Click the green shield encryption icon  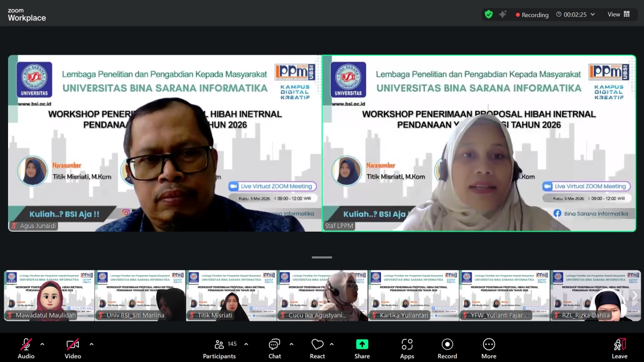pos(488,14)
